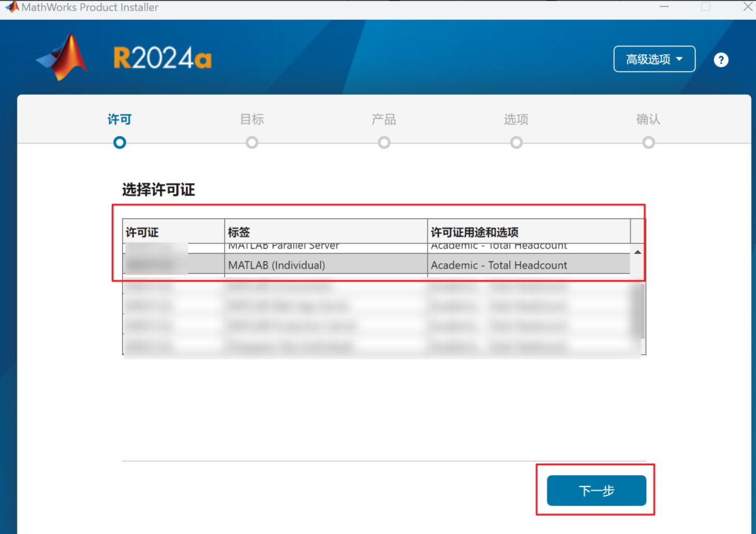Click the license list scrollbar thumb
The image size is (756, 534).
[638, 311]
